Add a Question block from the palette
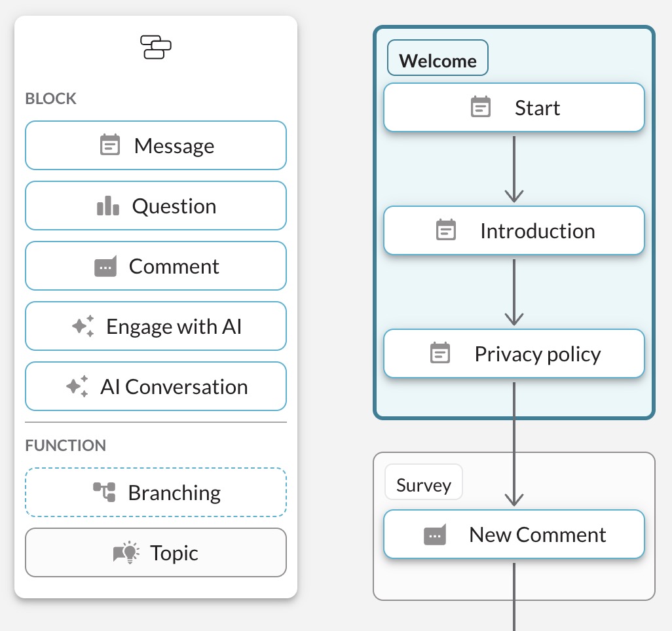The width and height of the screenshot is (672, 631). [x=156, y=206]
